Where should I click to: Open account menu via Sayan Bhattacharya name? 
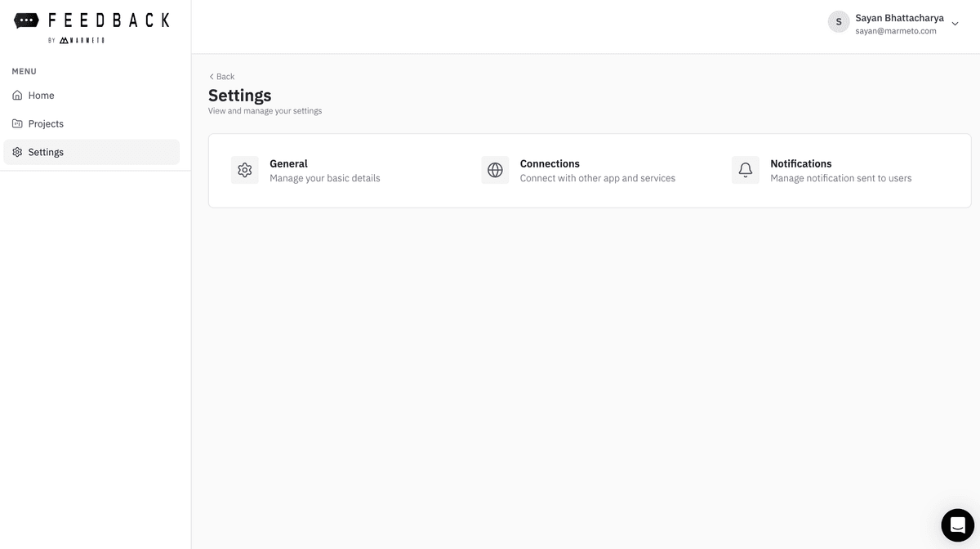[899, 17]
